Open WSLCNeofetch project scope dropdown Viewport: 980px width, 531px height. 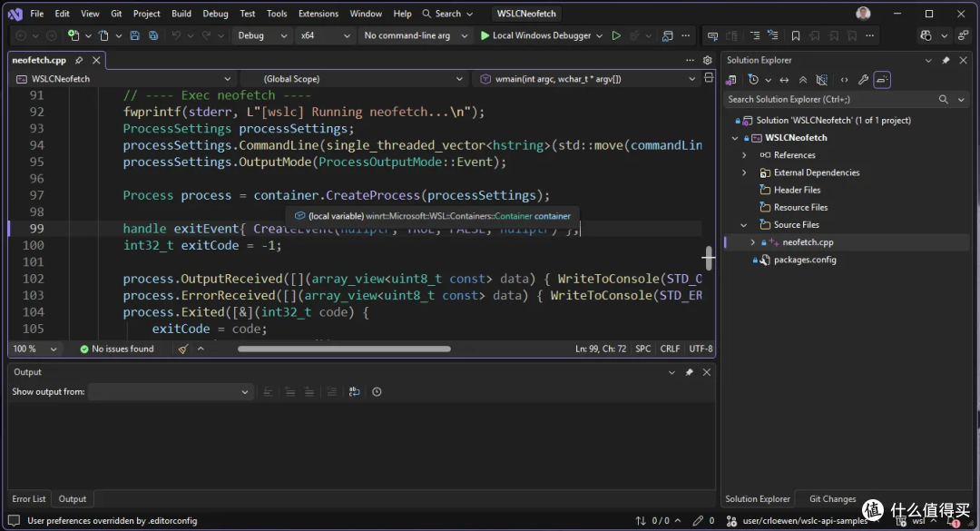[x=123, y=79]
